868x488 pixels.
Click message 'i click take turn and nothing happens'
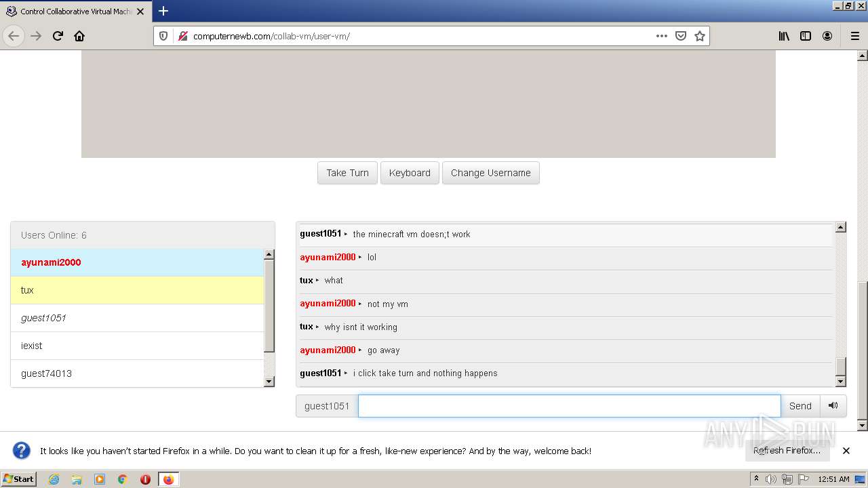pos(425,373)
